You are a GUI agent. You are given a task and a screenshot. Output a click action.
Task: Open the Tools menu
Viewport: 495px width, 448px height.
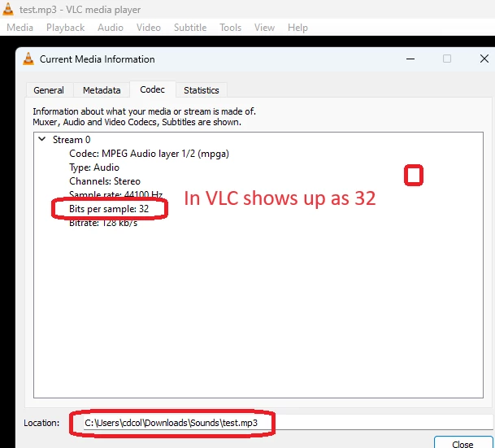(231, 28)
